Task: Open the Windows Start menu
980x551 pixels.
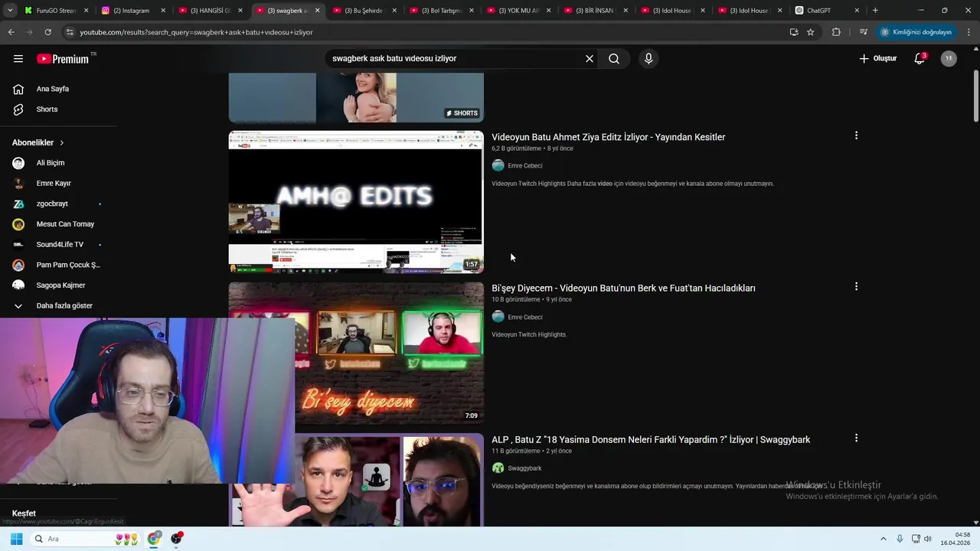Action: click(16, 539)
